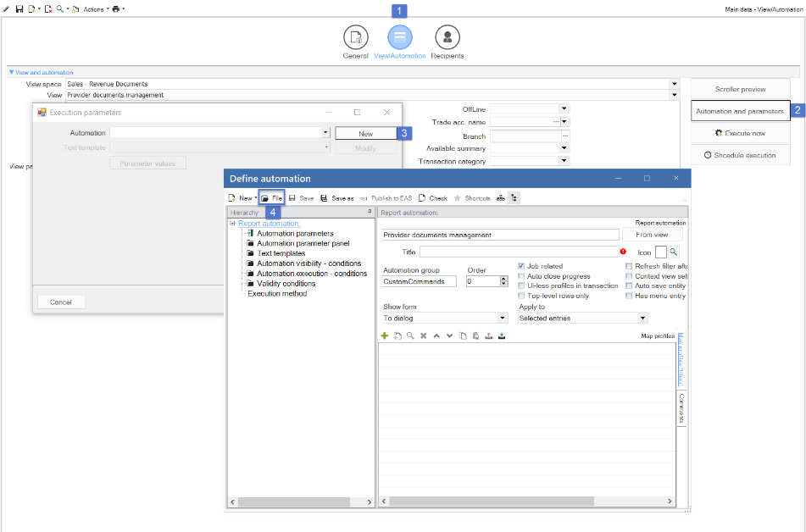The width and height of the screenshot is (806, 532).
Task: Open the General section icon
Action: point(356,37)
